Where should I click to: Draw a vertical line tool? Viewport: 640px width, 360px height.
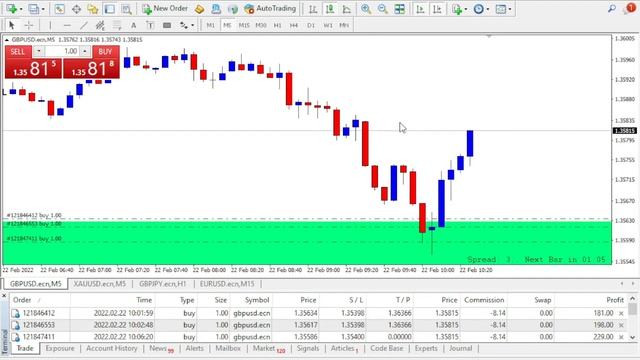[50, 25]
